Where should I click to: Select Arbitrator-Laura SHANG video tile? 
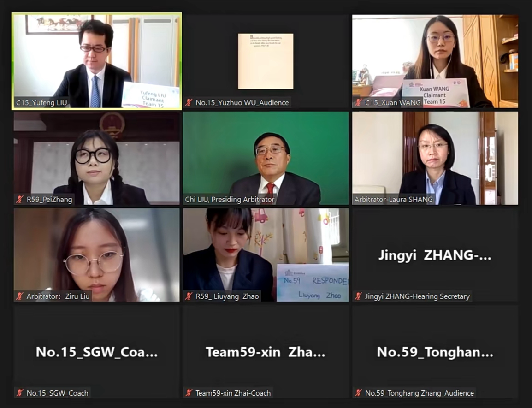pyautogui.click(x=435, y=158)
